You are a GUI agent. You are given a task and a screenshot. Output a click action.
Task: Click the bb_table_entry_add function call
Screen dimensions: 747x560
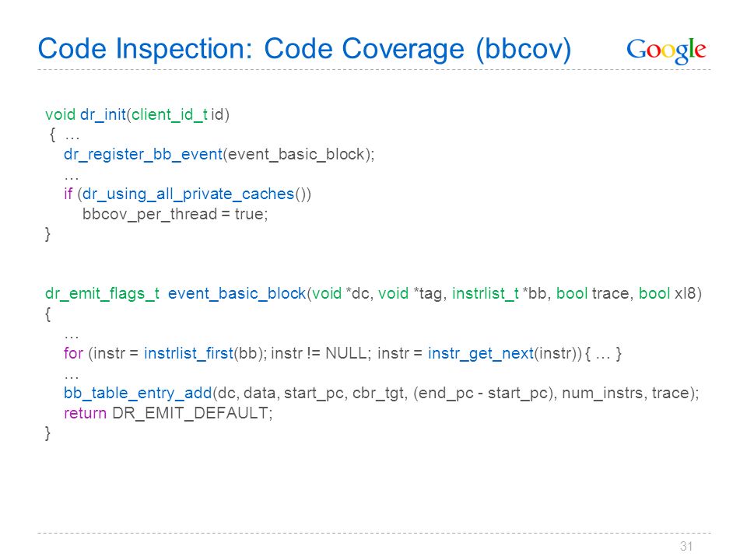coord(138,394)
